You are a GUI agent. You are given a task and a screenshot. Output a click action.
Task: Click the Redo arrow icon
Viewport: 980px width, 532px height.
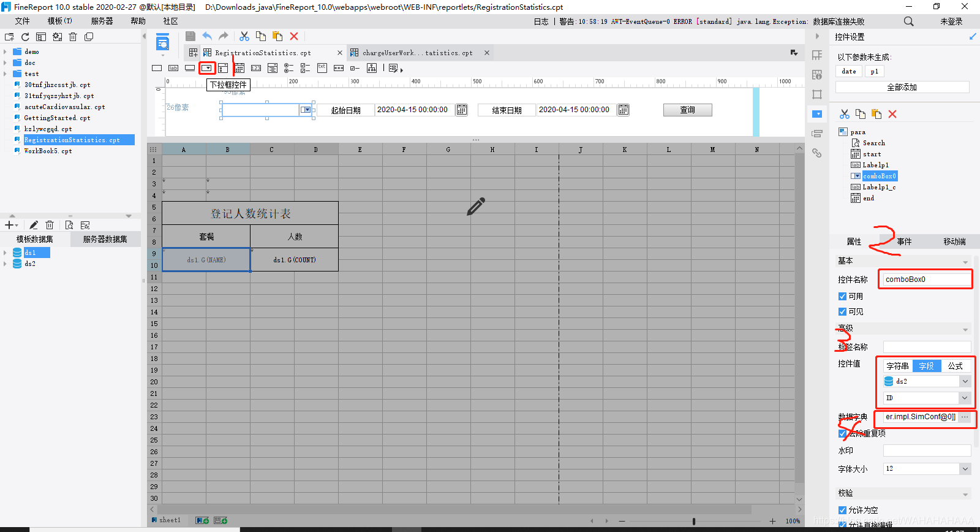point(224,36)
